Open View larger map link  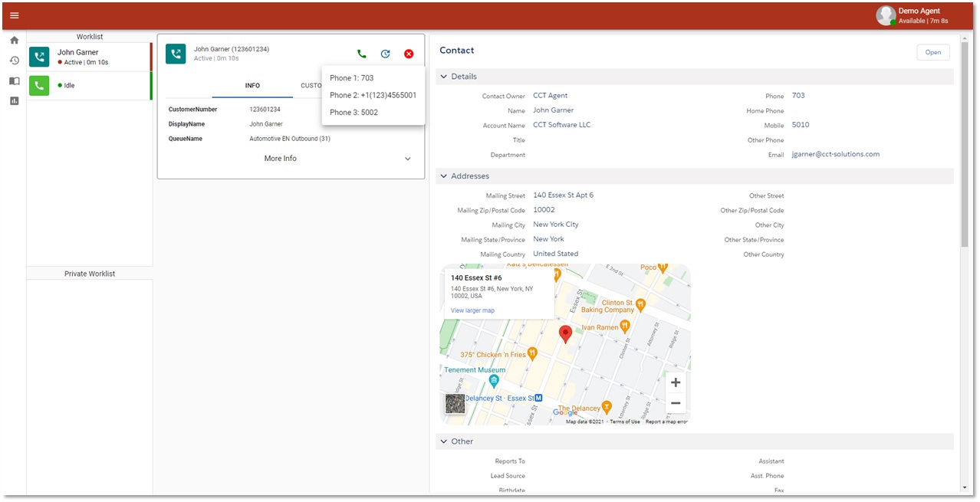(472, 310)
